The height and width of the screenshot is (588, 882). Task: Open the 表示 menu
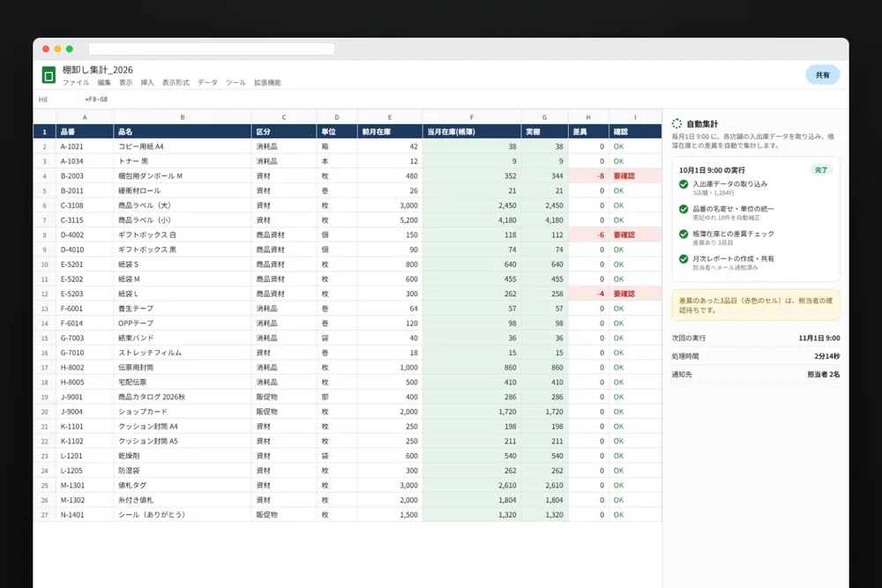[125, 83]
